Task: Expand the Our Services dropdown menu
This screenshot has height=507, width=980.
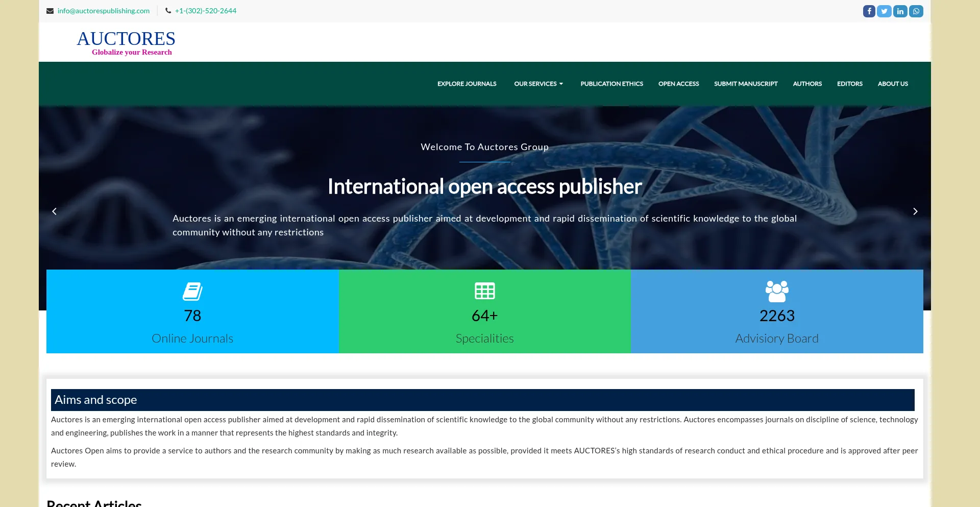Action: click(538, 84)
